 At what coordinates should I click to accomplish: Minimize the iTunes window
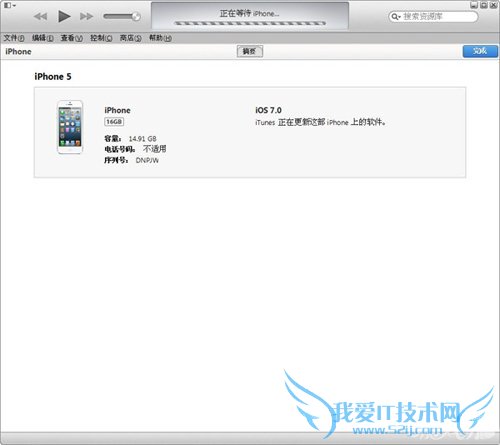pos(474,5)
